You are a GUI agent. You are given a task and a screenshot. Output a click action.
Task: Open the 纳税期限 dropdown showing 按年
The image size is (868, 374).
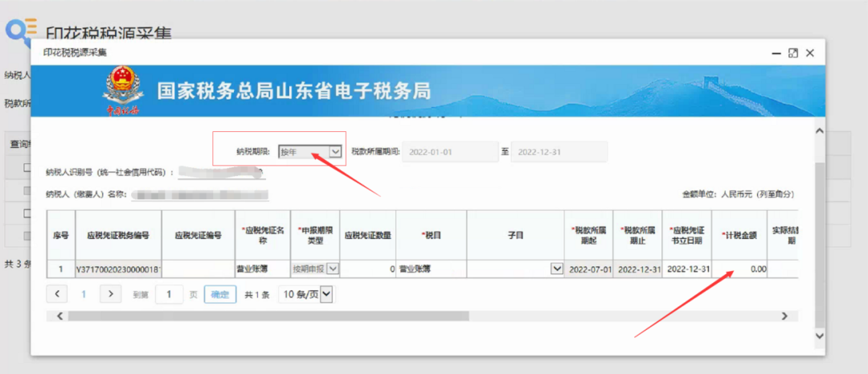tap(310, 151)
